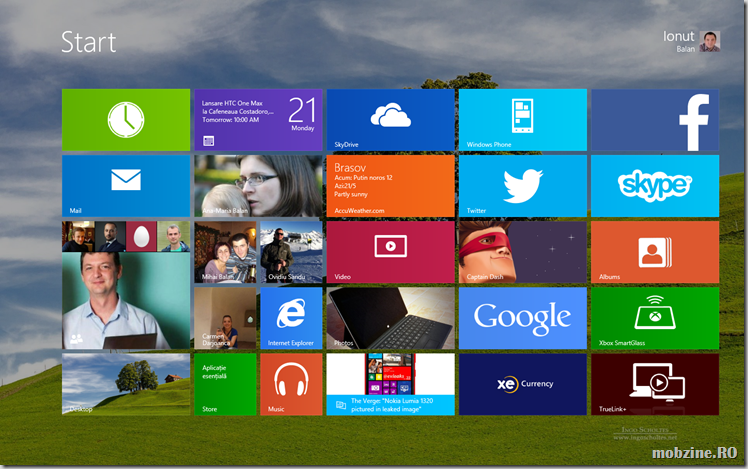Viewport: 748px width, 469px height.
Task: Open the Calendar tile showing 21 Monday
Action: [x=258, y=120]
